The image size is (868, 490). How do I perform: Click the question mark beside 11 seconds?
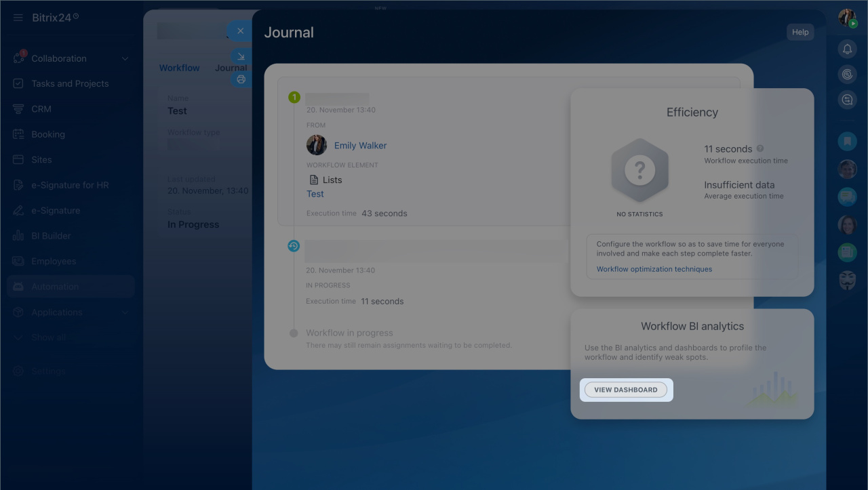coord(760,149)
